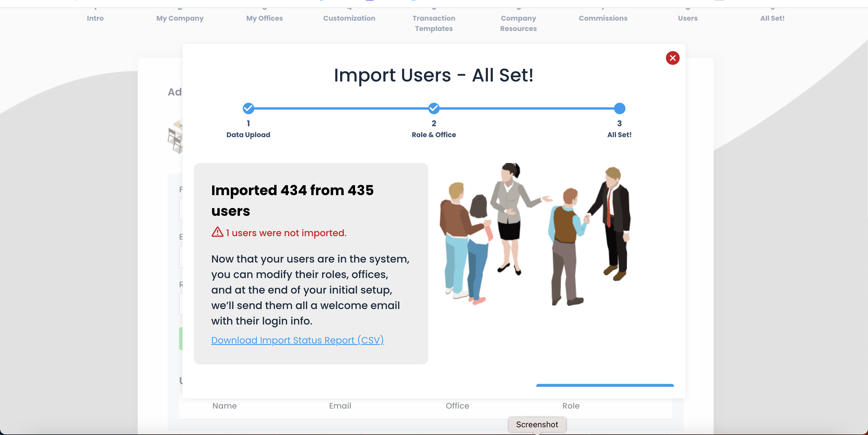Open the Transaction Templates step

click(x=434, y=23)
